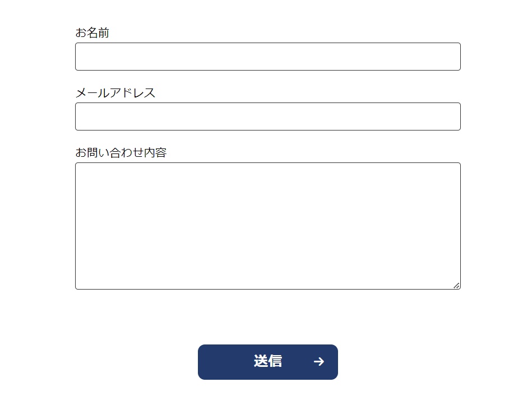Click the お名前 text input field
Viewport: 532px width, 410px height.
pos(267,57)
